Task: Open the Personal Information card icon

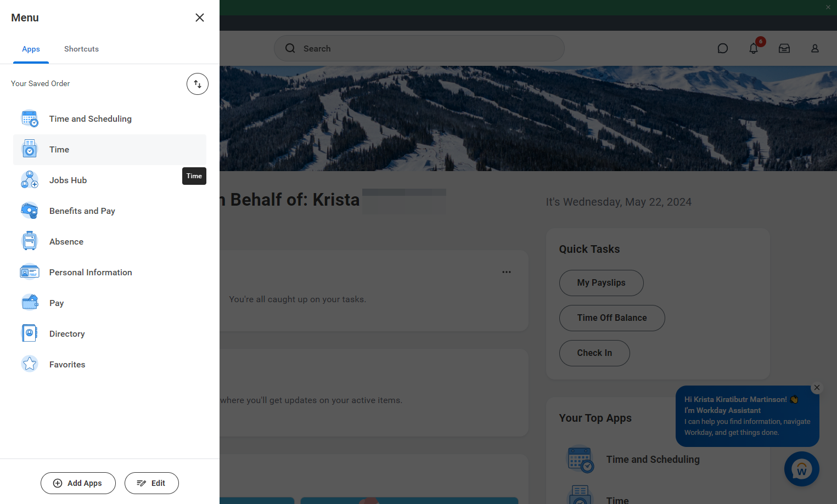Action: click(x=30, y=272)
